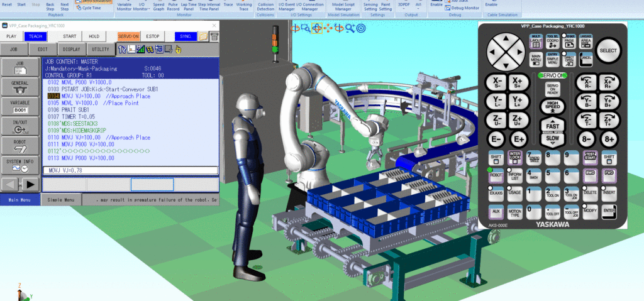Image resolution: width=644 pixels, height=301 pixels.
Task: Open the UTILITY menu
Action: tap(101, 49)
